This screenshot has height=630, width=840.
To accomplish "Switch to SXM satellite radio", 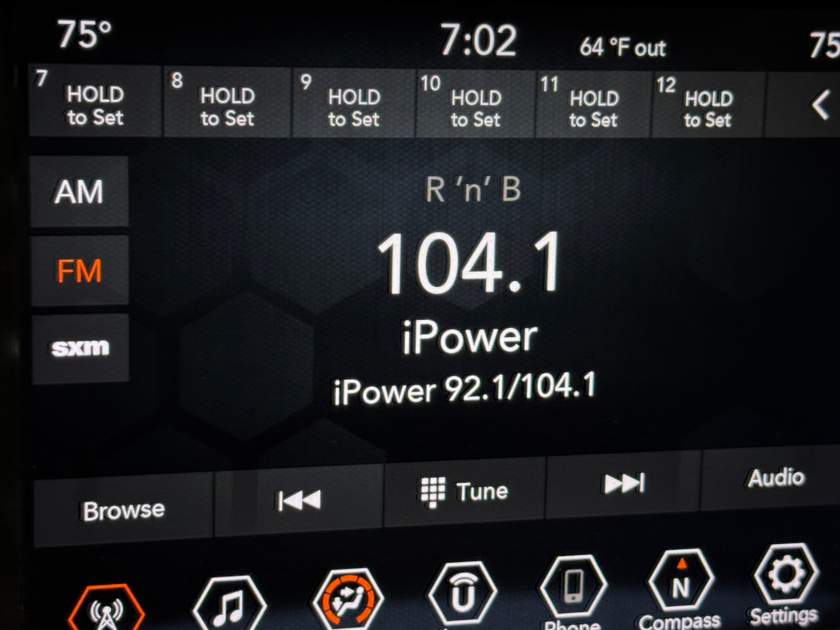I will (x=80, y=348).
